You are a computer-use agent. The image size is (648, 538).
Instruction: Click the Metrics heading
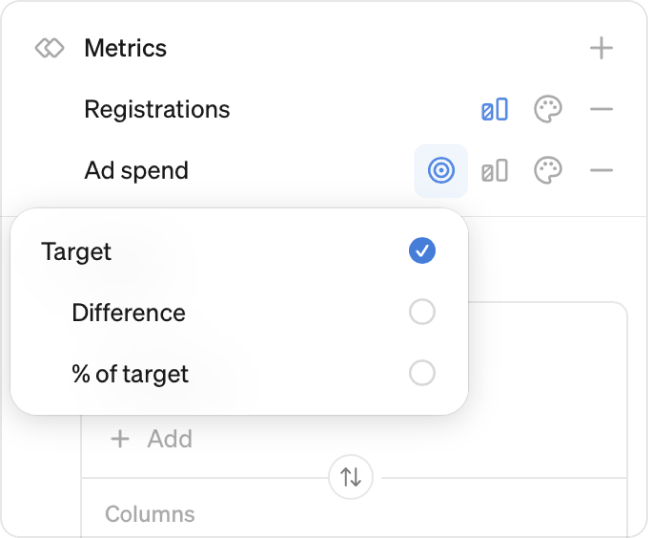pos(126,48)
